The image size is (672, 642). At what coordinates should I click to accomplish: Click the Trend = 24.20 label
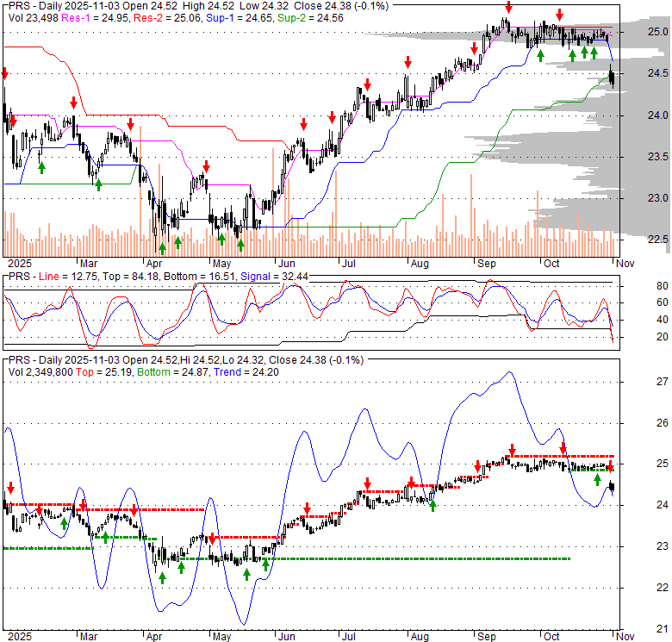[246, 372]
